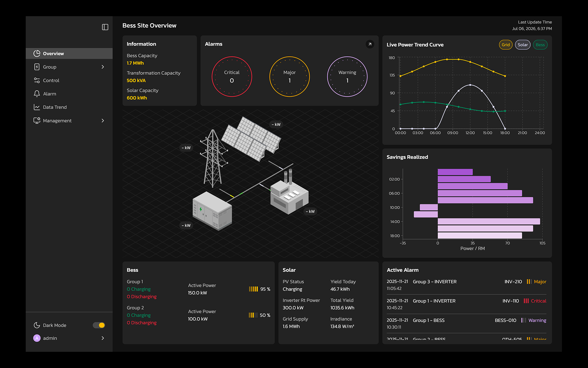588x368 pixels.
Task: Click Irradiance 134.8 W/m² value
Action: [342, 327]
